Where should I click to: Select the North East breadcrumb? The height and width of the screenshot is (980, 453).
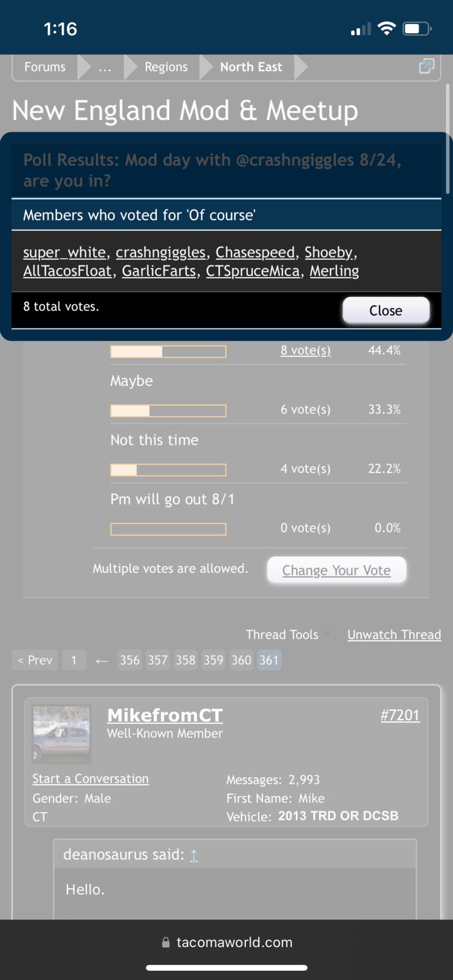[251, 67]
